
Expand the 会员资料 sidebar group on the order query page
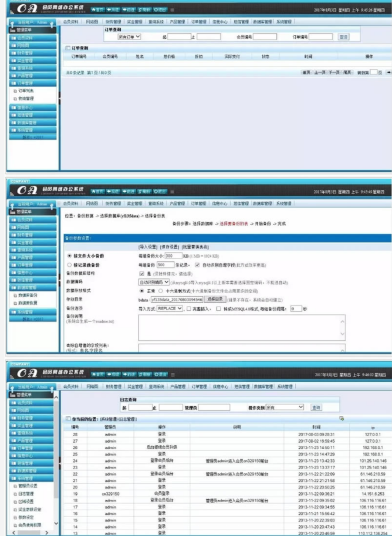33,38
